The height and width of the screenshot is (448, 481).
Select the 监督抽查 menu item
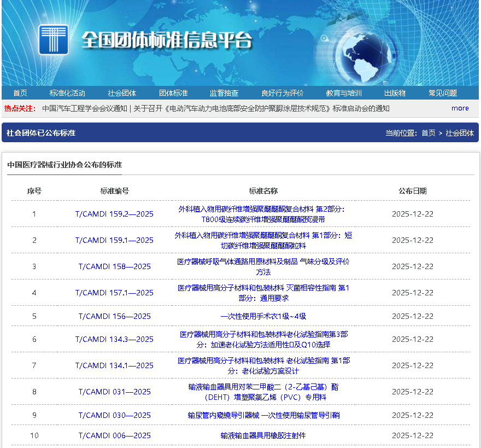[225, 93]
